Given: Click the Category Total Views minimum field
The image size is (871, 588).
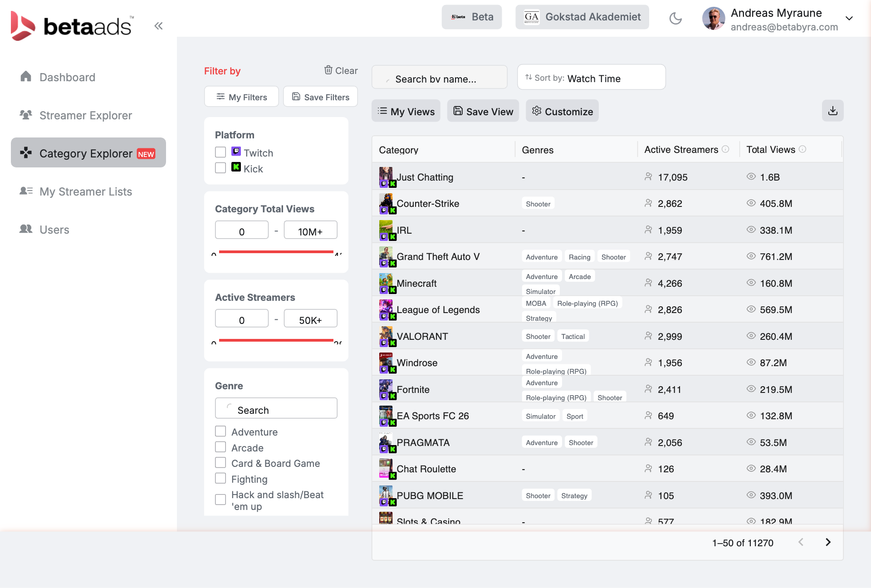Looking at the screenshot, I should [242, 230].
